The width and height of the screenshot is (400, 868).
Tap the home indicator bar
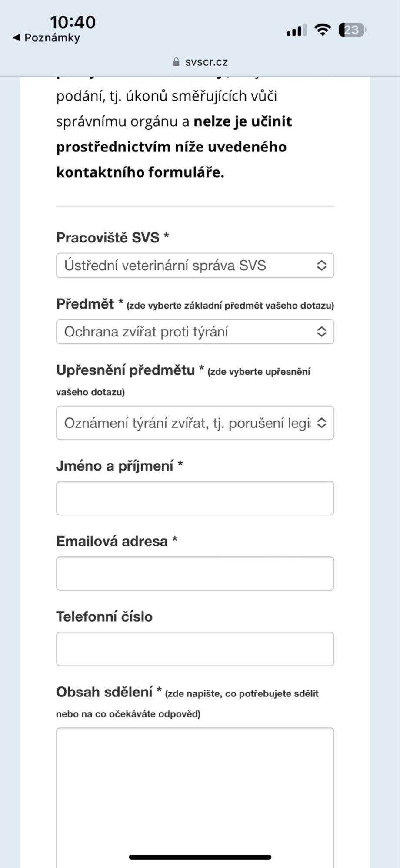coord(200,857)
